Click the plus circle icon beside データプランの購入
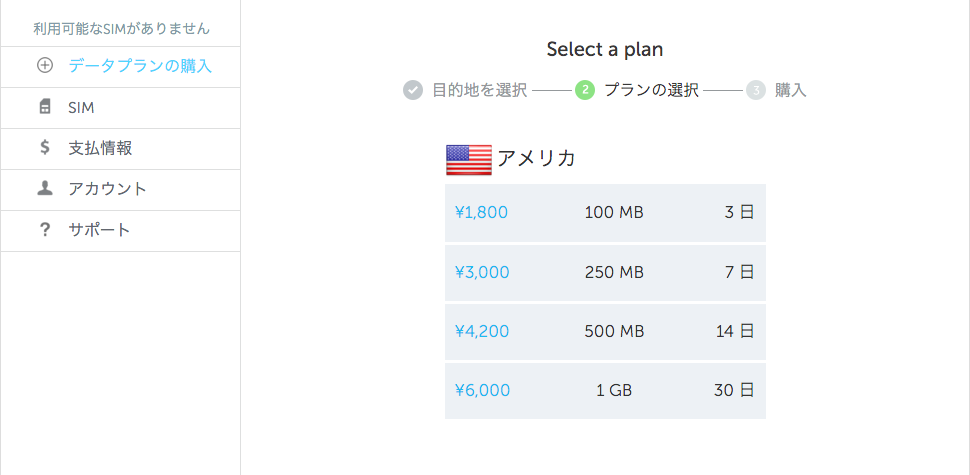Viewport: 970px width, 475px height. (x=45, y=66)
